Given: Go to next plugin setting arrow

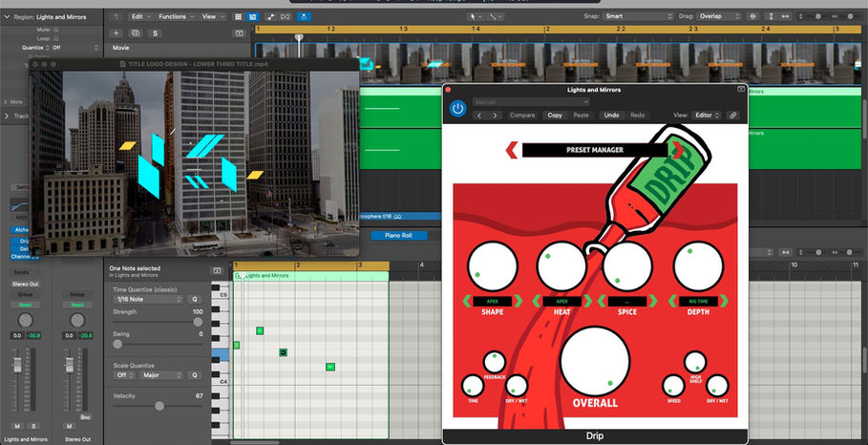Looking at the screenshot, I should pos(495,116).
